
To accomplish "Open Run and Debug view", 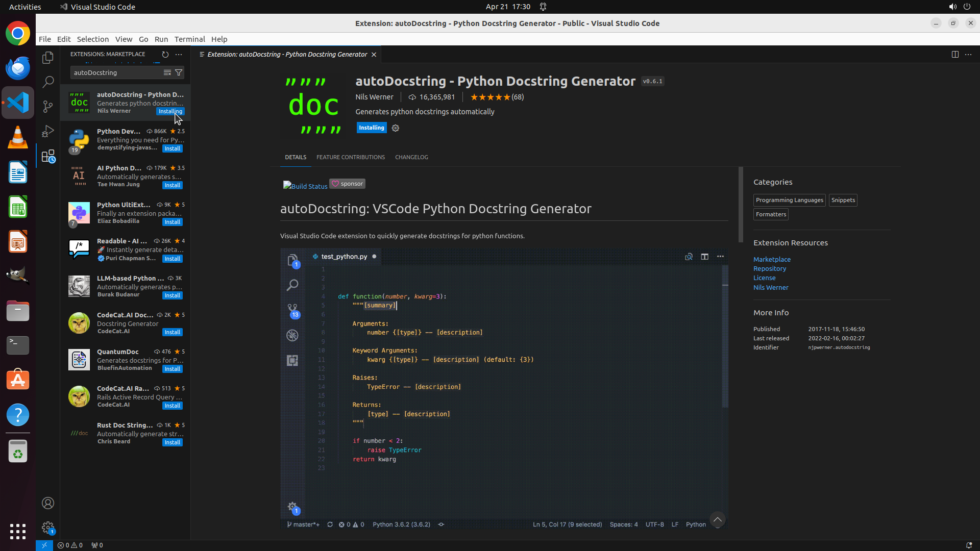I will pos(48,131).
